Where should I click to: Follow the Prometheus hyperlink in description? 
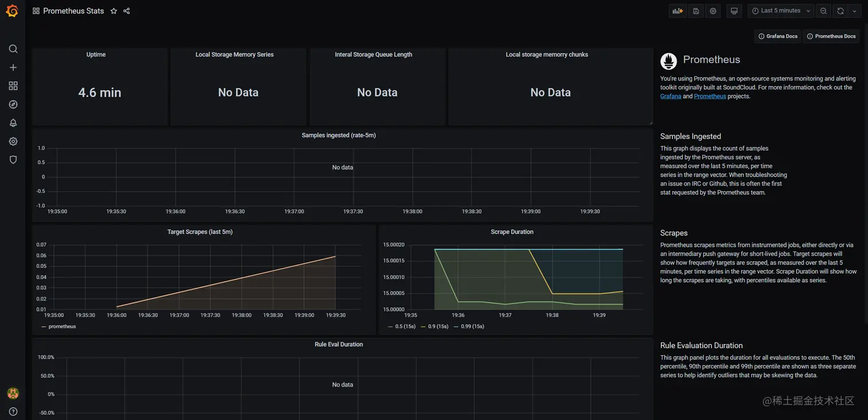tap(710, 96)
